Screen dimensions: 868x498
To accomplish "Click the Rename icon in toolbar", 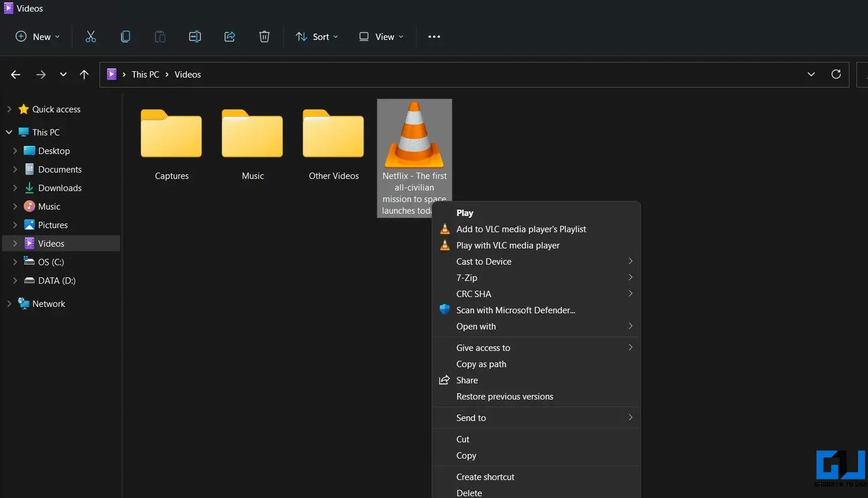I will click(x=195, y=36).
